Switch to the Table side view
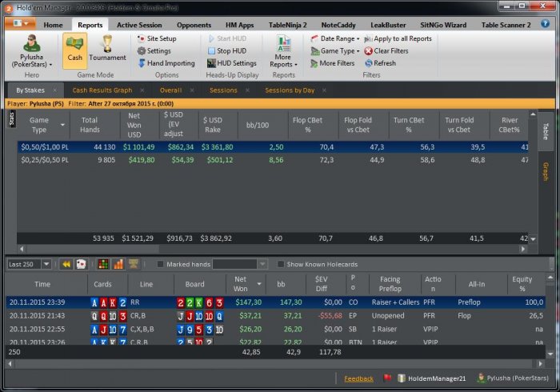The image size is (560, 392). (546, 131)
